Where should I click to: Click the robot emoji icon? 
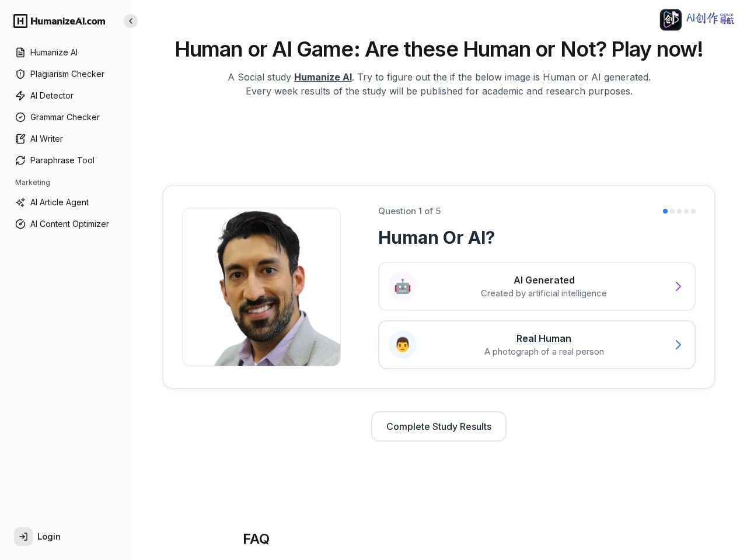403,286
